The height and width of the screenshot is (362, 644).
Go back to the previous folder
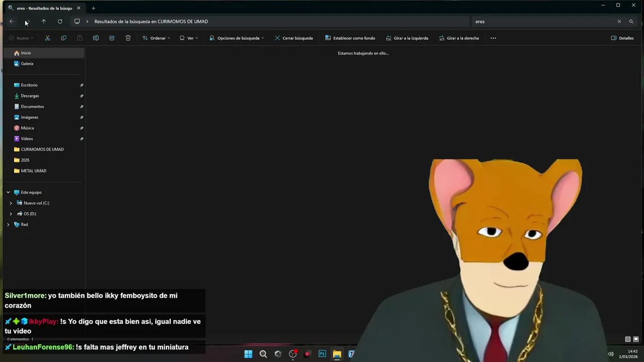12,22
